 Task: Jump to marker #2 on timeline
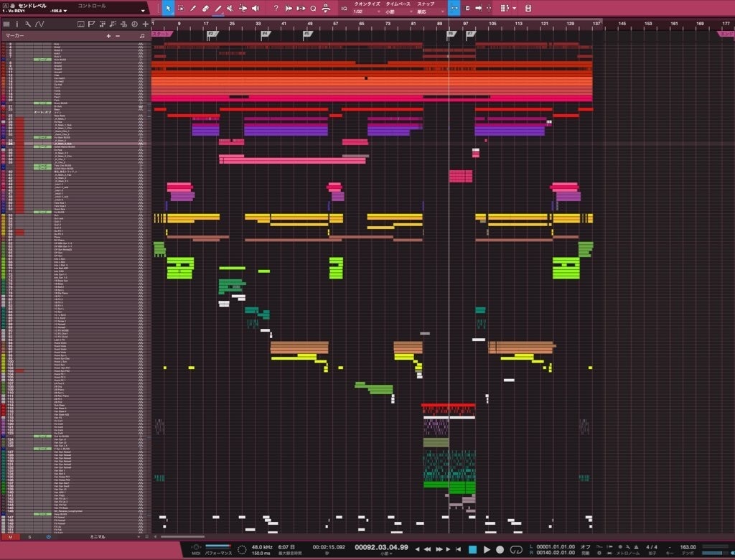(x=212, y=34)
